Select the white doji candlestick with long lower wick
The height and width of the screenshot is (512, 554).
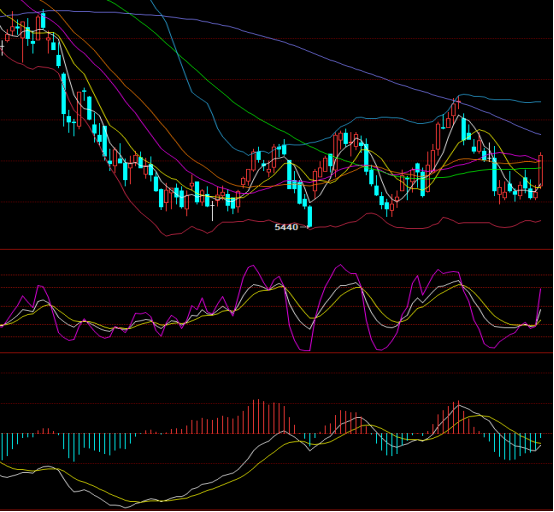click(212, 211)
